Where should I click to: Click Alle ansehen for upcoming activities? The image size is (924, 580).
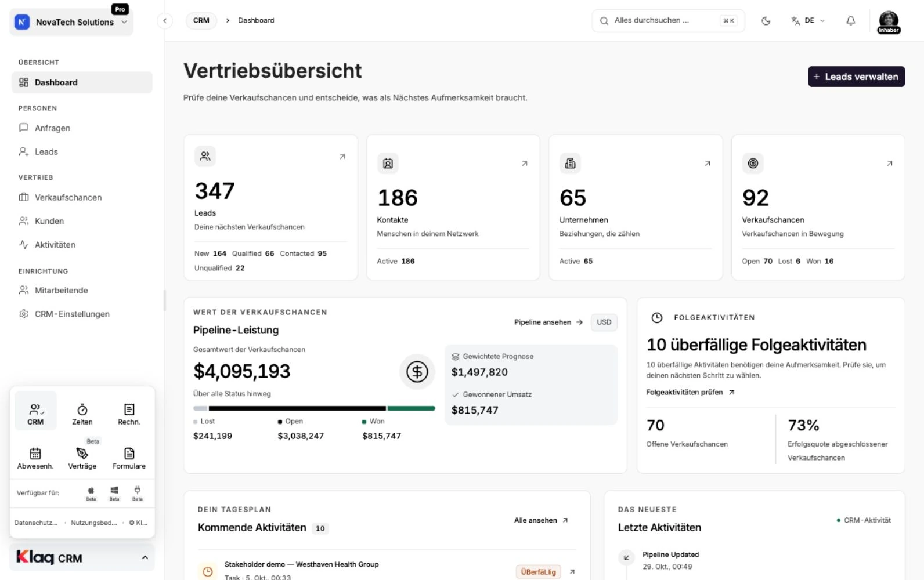pos(541,520)
